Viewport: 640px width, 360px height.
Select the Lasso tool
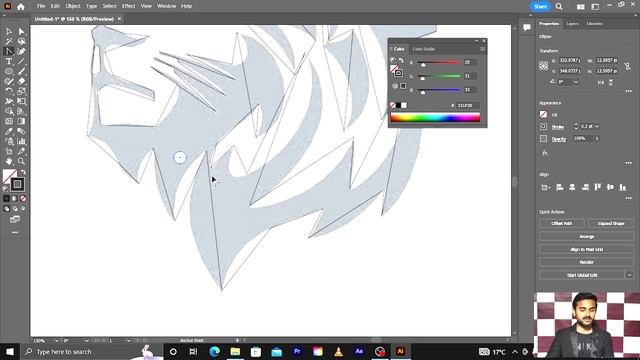click(x=21, y=41)
